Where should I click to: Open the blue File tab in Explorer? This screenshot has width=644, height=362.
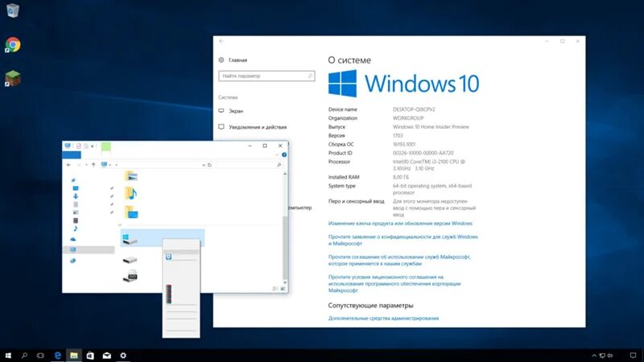pos(72,154)
